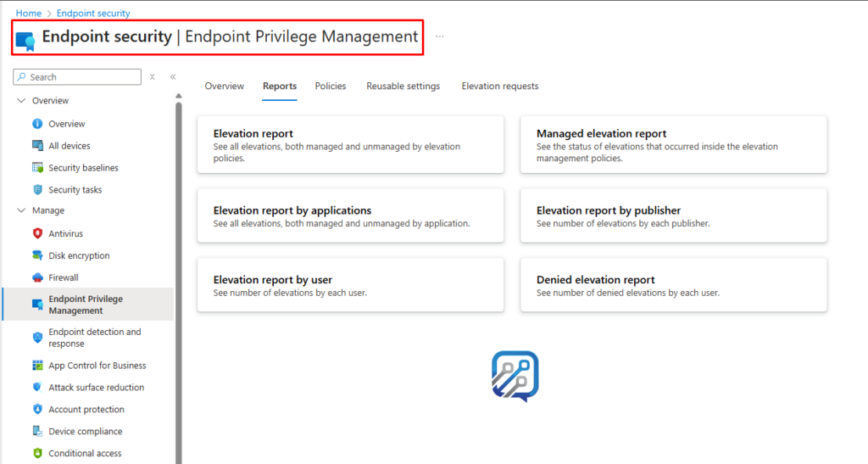
Task: Select Endpoint detection and response item
Action: click(95, 338)
